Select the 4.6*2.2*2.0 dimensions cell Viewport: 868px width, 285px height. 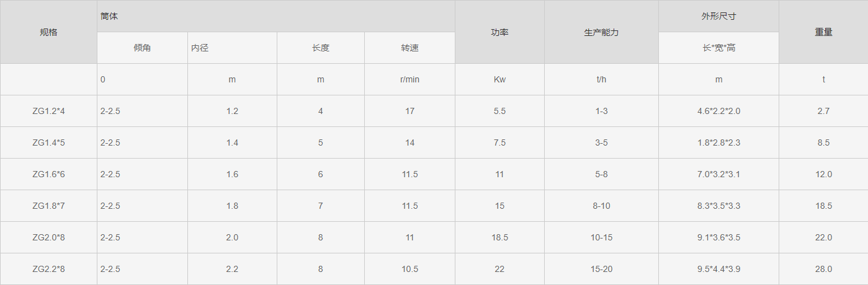click(x=719, y=111)
